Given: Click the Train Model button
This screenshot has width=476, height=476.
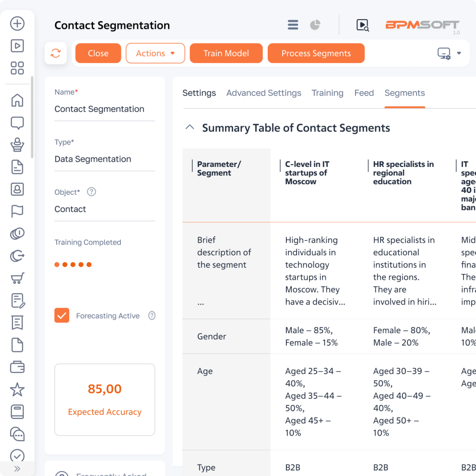Looking at the screenshot, I should tap(226, 53).
